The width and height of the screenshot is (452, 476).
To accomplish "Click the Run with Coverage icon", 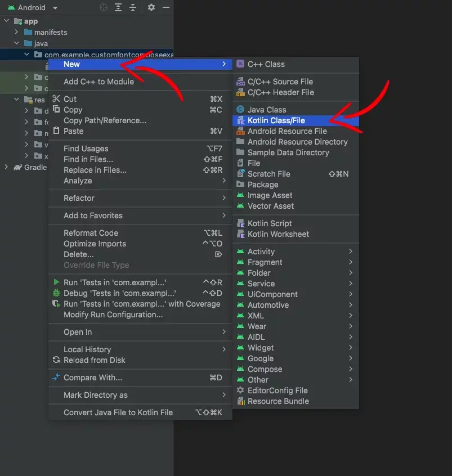I will pyautogui.click(x=56, y=304).
